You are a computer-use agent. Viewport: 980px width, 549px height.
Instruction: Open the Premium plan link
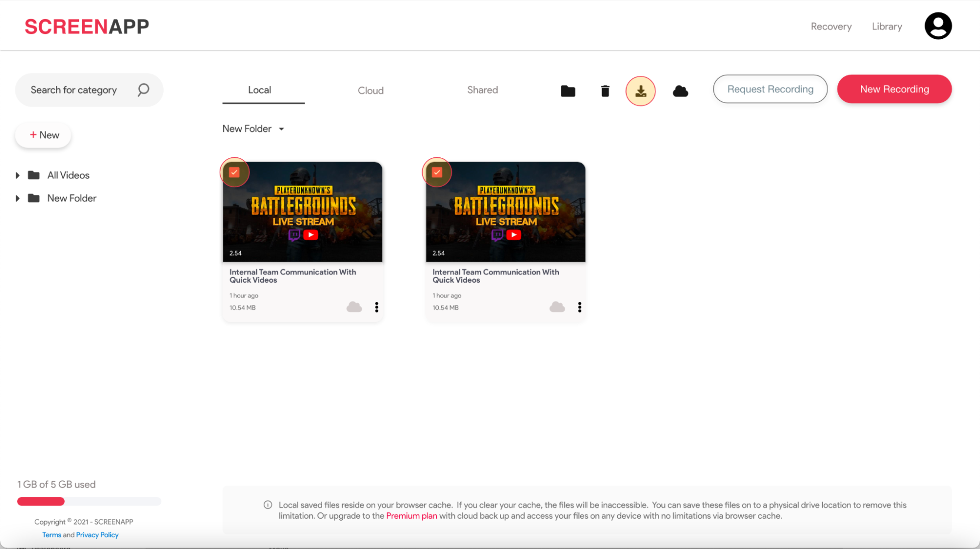411,516
